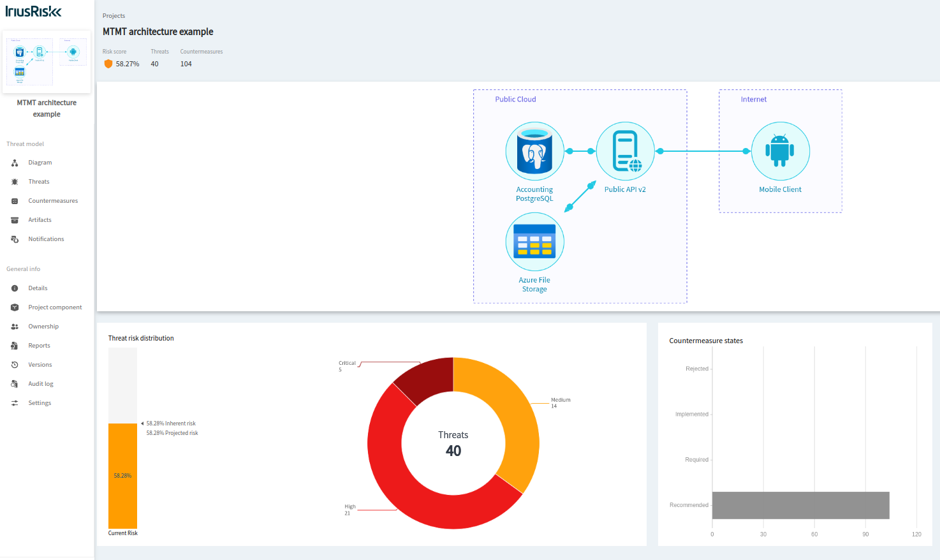Select the Accounting PostgreSQL component

point(534,151)
